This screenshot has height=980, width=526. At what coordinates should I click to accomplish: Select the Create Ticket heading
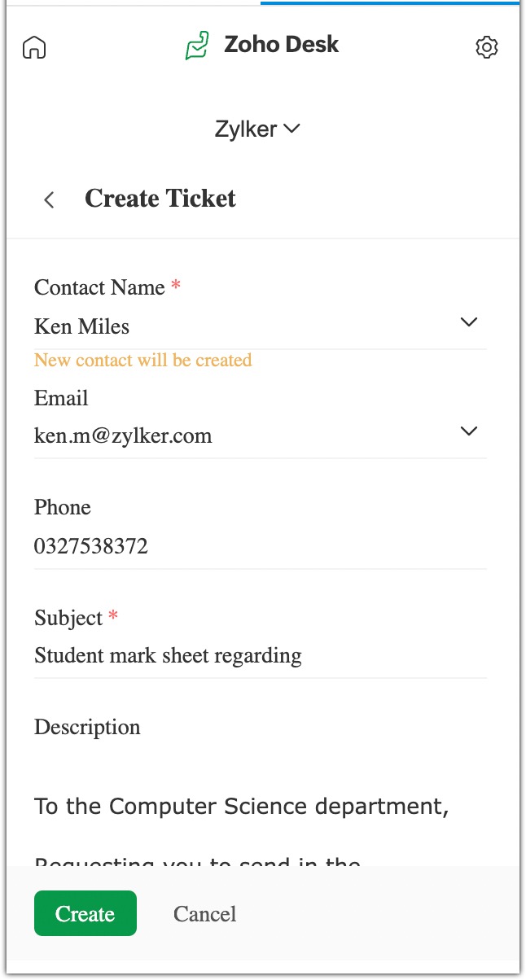[160, 199]
